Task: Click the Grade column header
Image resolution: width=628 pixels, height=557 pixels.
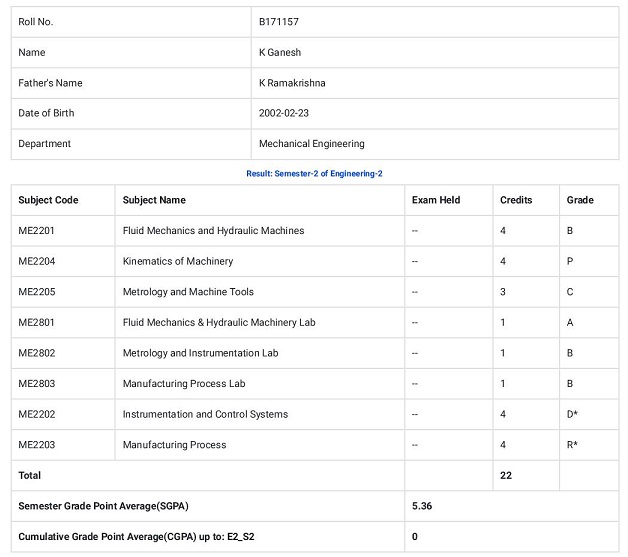Action: (x=580, y=200)
